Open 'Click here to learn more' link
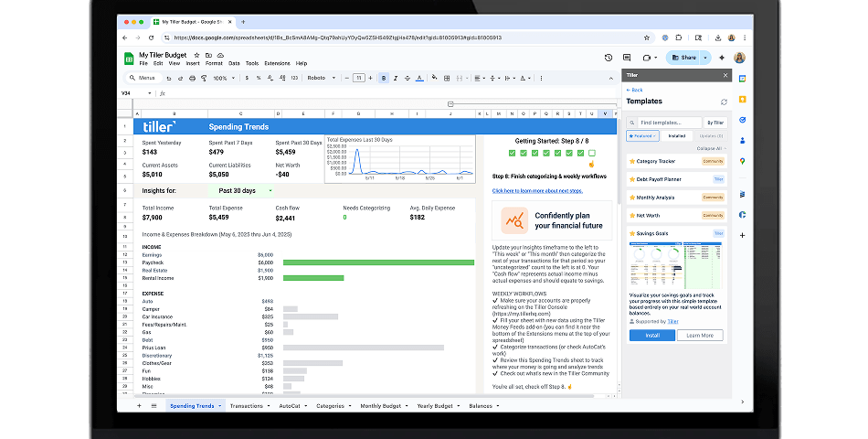The image size is (868, 439). [537, 190]
